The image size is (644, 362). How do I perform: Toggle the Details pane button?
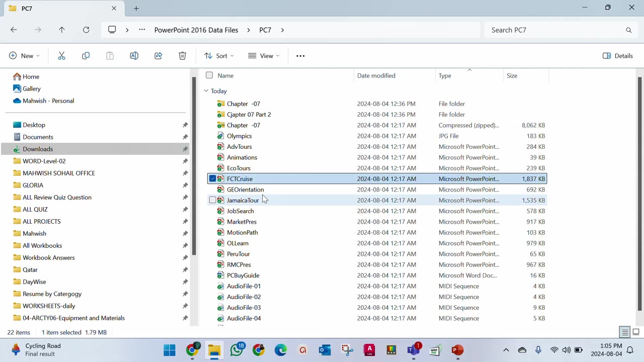(x=618, y=56)
